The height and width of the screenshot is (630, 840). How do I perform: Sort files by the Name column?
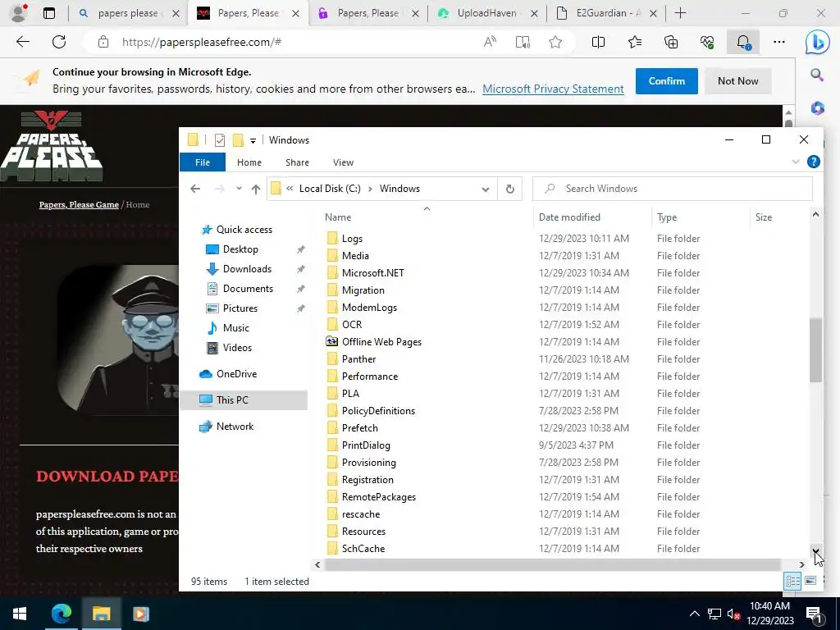click(338, 217)
